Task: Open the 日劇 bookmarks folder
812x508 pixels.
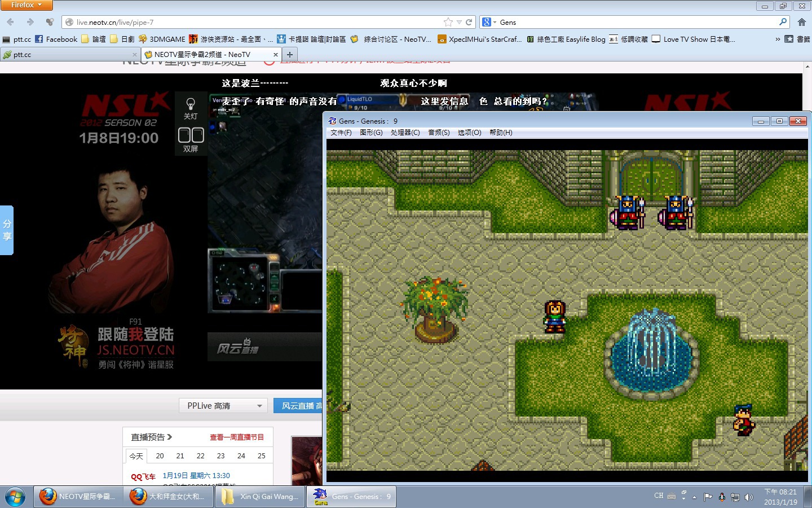Action: (x=122, y=39)
